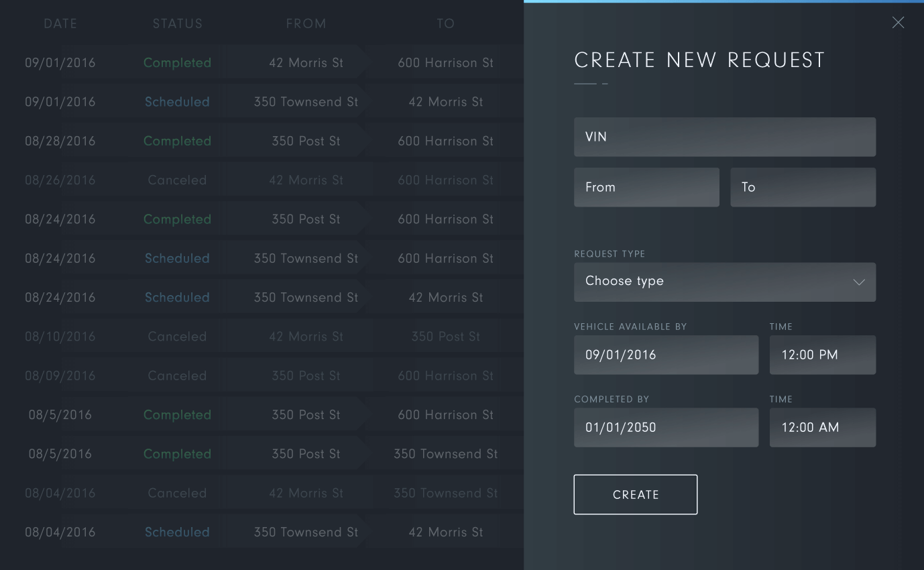Sort by the DATE column header

[60, 23]
